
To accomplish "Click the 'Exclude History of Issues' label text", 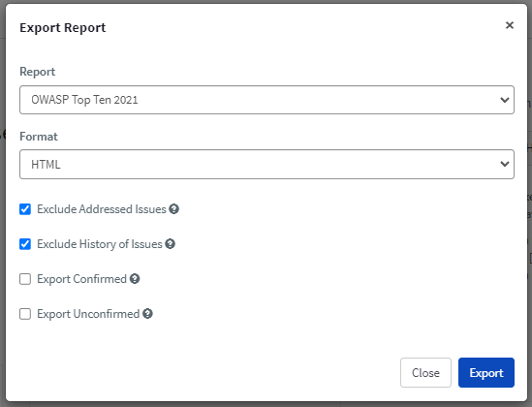I will click(x=100, y=244).
